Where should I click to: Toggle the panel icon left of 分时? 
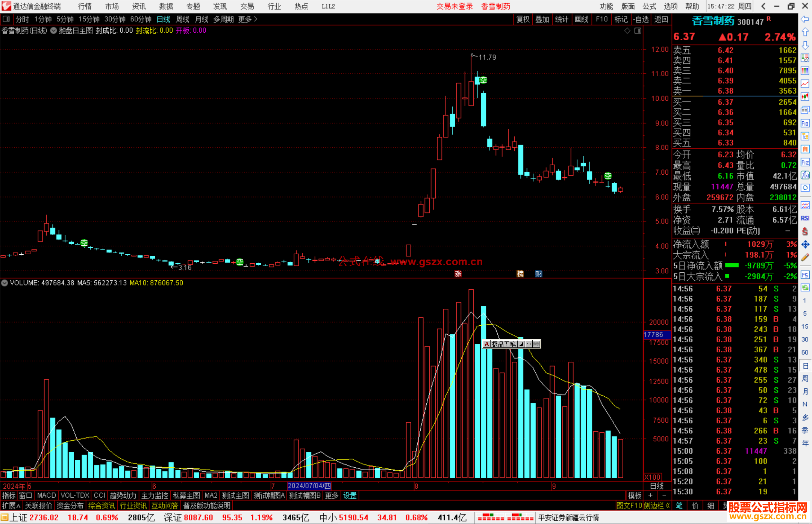coord(6,19)
